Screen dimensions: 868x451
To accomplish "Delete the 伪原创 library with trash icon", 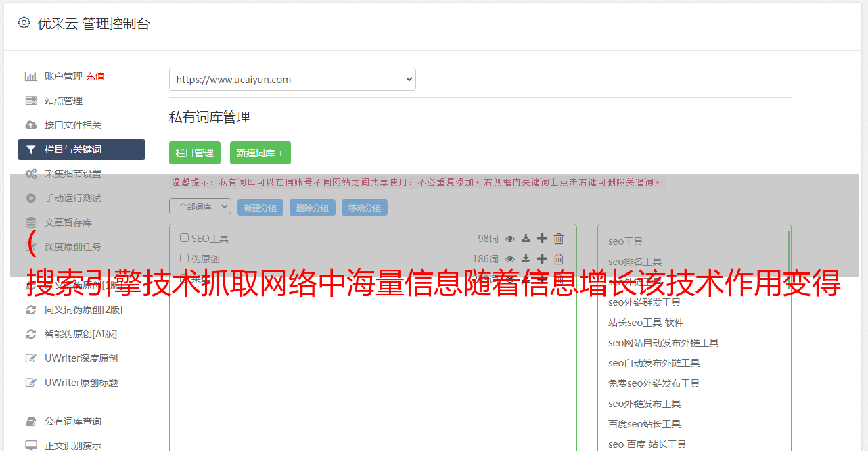I will (559, 259).
